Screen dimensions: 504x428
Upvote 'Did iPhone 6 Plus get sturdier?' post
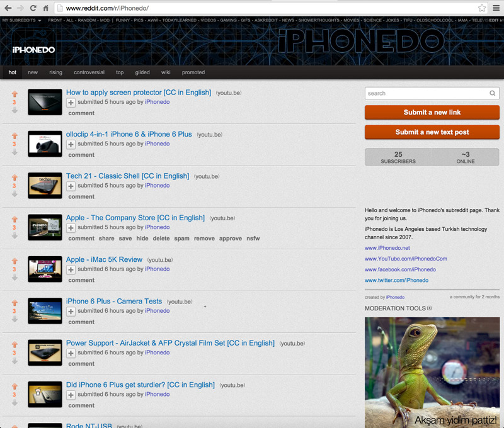14,386
